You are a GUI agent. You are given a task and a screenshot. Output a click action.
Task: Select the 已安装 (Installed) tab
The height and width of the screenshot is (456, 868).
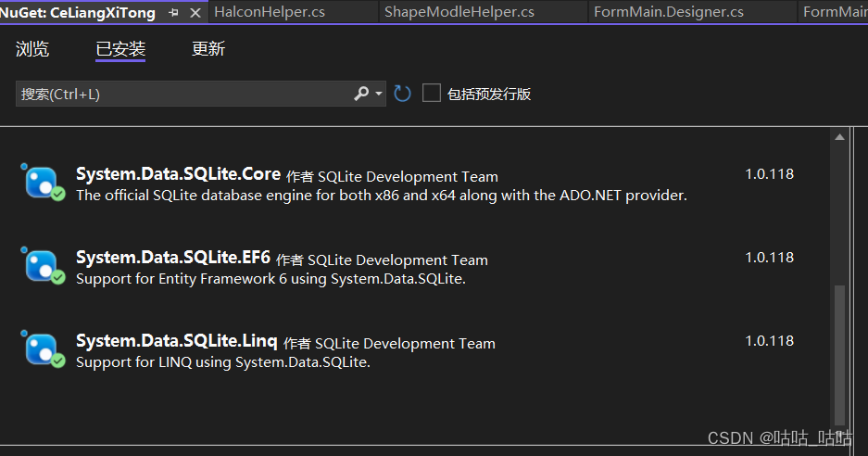pyautogui.click(x=120, y=49)
